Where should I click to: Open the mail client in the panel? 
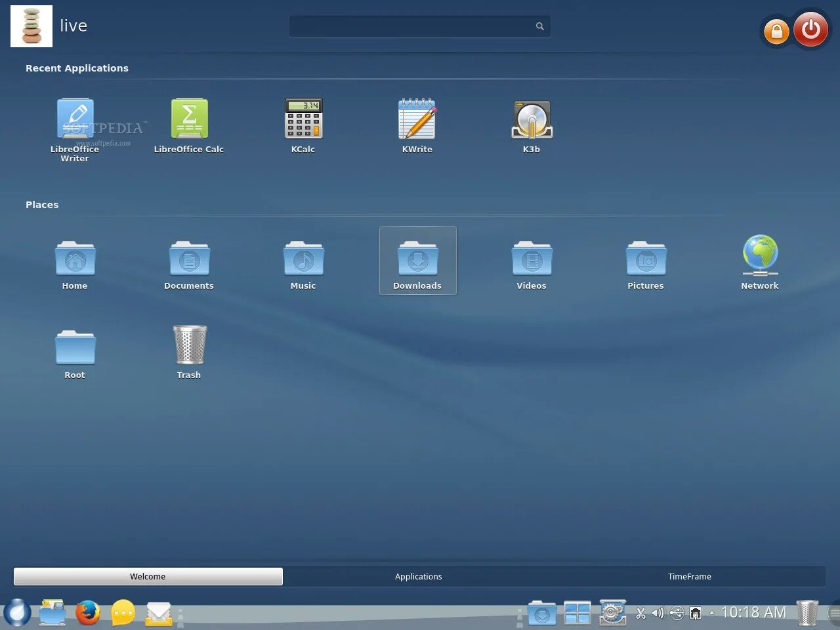[159, 614]
